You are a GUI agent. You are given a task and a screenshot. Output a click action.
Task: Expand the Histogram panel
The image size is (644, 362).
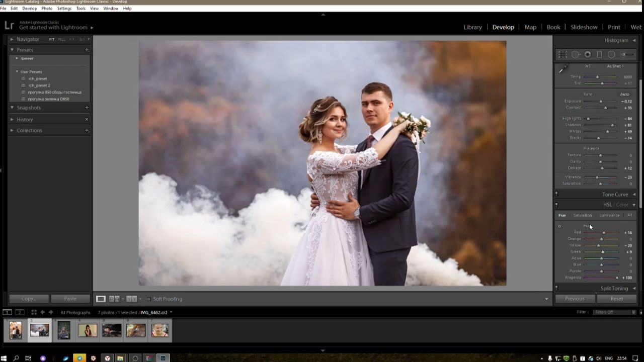click(634, 40)
